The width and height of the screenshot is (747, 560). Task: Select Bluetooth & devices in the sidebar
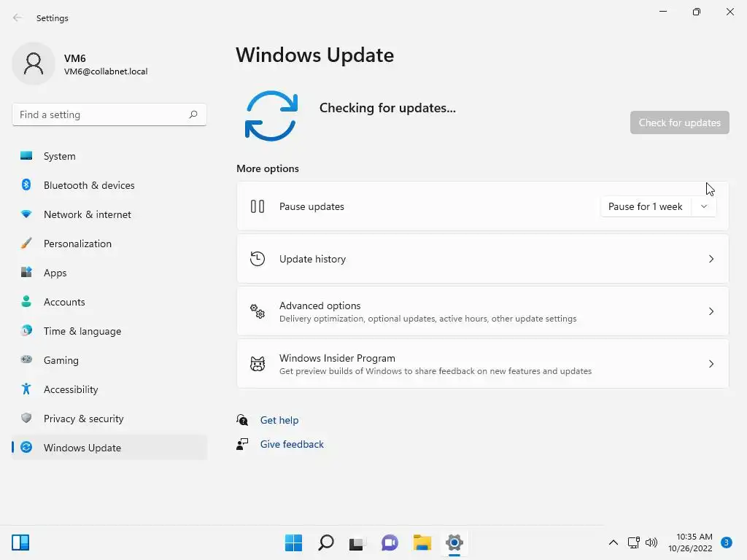tap(109, 184)
